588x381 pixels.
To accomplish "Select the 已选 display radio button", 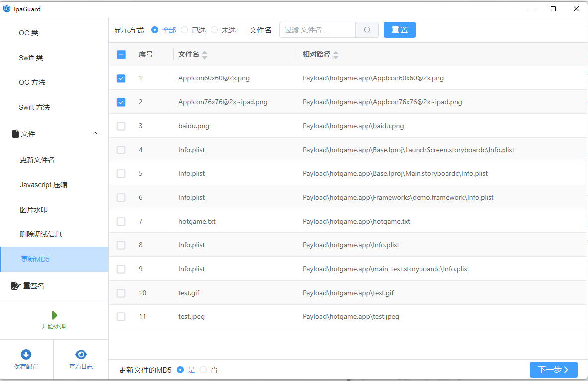I will coord(184,30).
